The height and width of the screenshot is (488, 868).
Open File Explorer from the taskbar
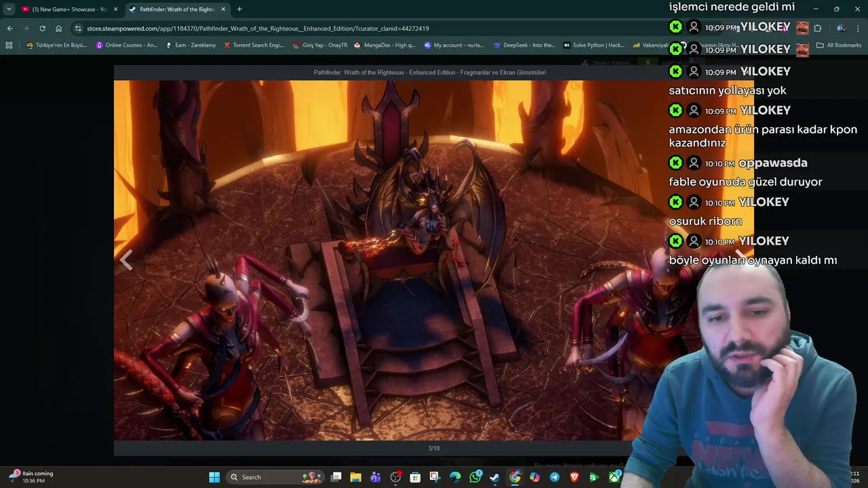tap(355, 477)
